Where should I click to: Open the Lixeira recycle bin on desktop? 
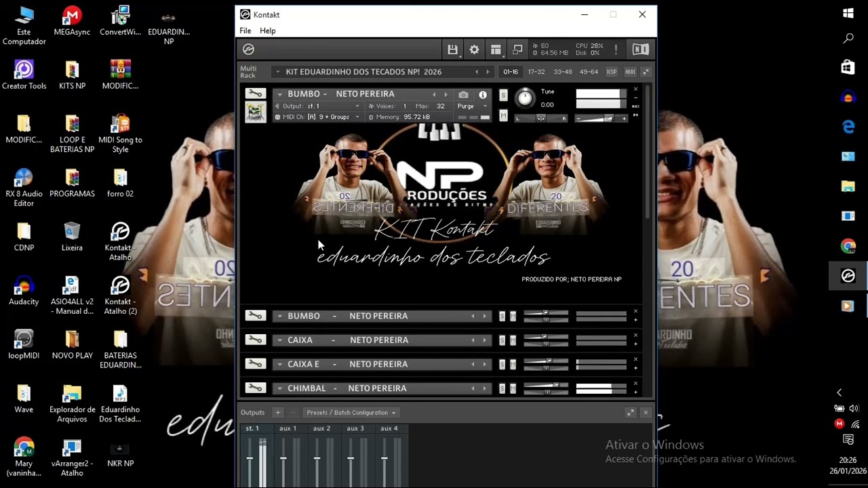[72, 235]
